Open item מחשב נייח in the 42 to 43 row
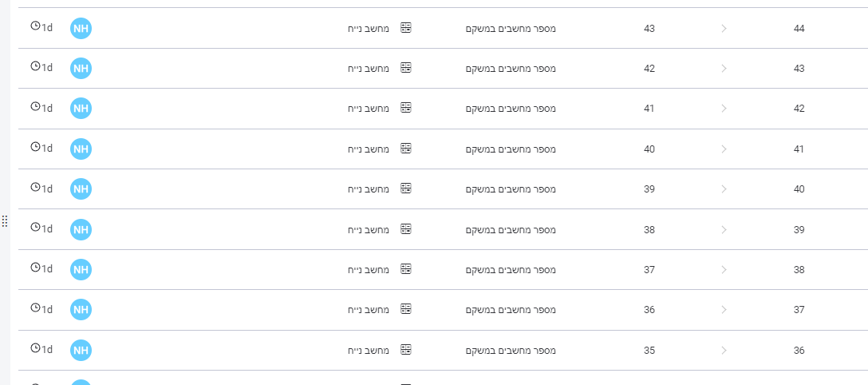Image resolution: width=868 pixels, height=385 pixels. [369, 69]
